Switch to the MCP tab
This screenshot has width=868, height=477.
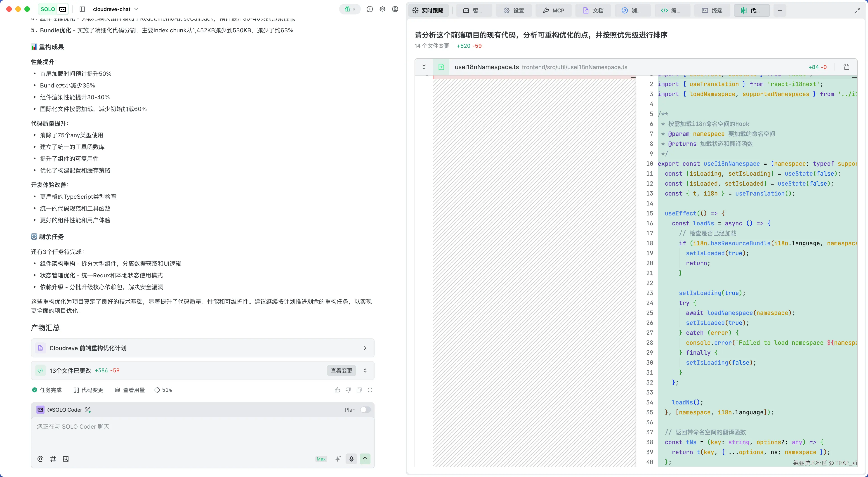tap(553, 10)
